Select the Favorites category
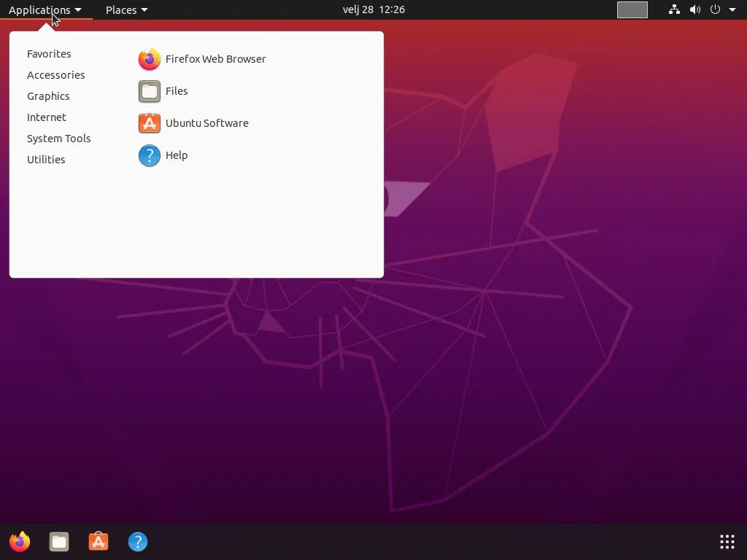 pyautogui.click(x=49, y=53)
